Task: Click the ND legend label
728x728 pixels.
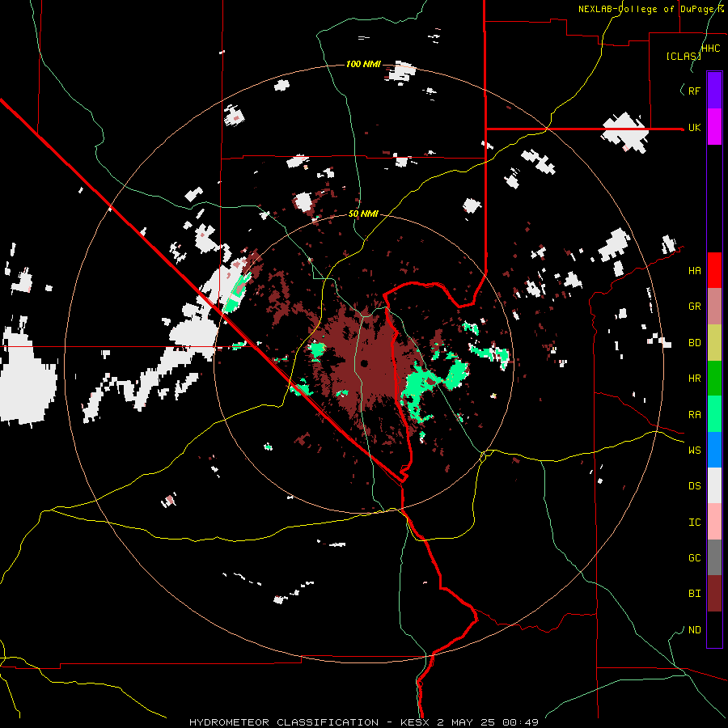Action: pos(694,630)
